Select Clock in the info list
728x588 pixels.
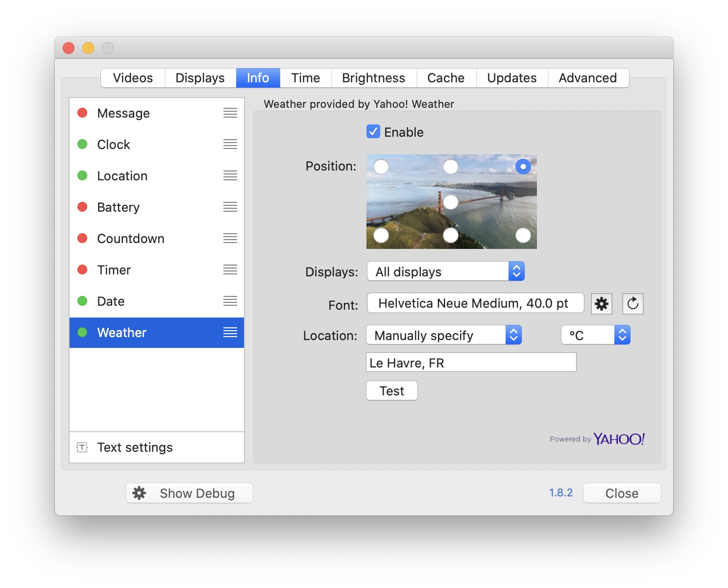pyautogui.click(x=157, y=145)
